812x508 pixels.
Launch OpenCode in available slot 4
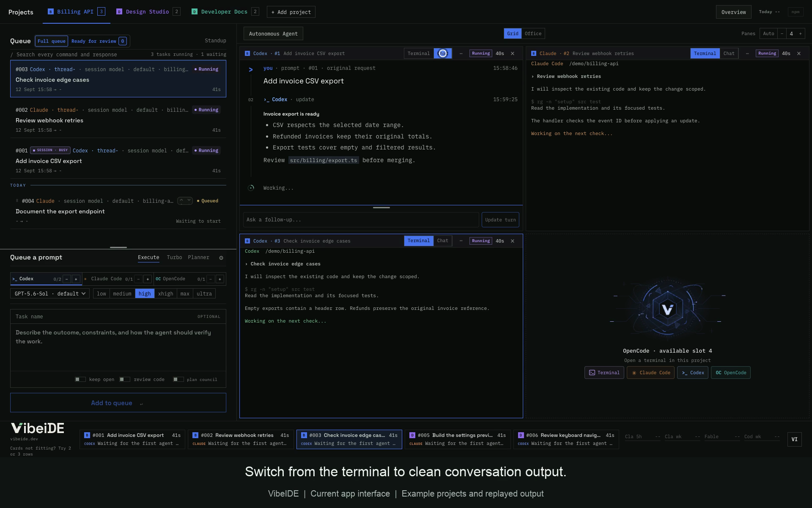tap(731, 373)
